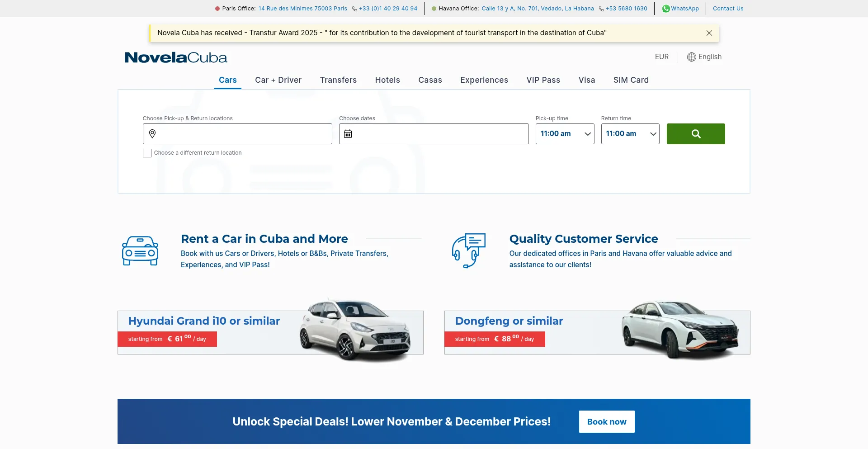Follow the Contact Us link
The image size is (868, 449).
[728, 9]
